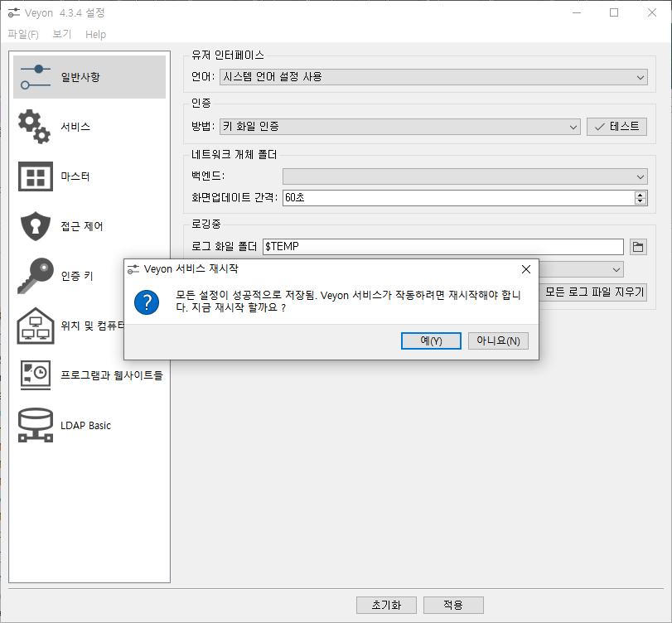The height and width of the screenshot is (623, 672).
Task: Maximize the Veyon settings window
Action: [614, 13]
